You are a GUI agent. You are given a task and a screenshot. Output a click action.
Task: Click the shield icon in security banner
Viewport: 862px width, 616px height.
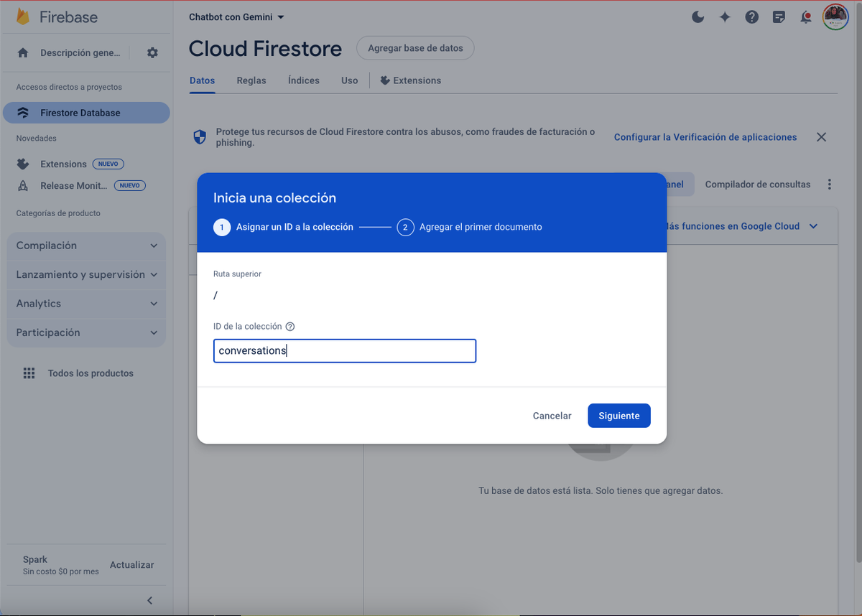(200, 137)
